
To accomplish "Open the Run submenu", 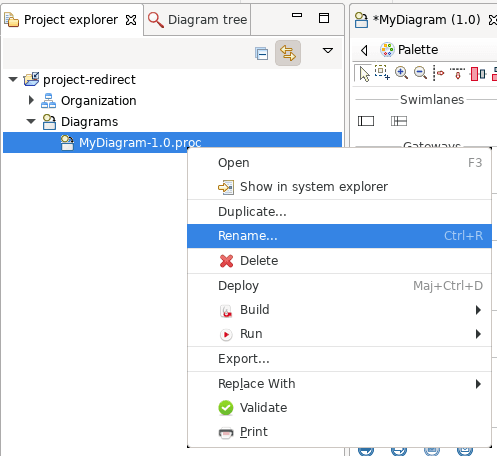I will 339,334.
